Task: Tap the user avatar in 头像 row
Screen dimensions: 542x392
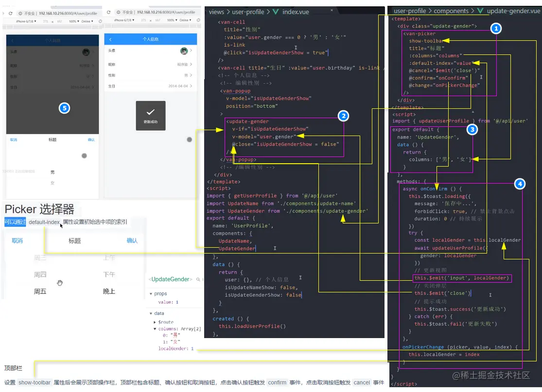Action: 184,51
